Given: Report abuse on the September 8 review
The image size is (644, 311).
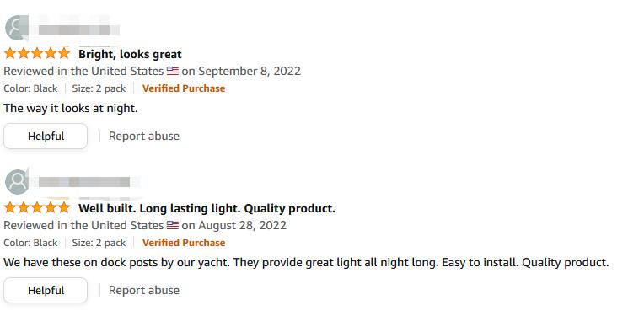Looking at the screenshot, I should click(x=144, y=136).
